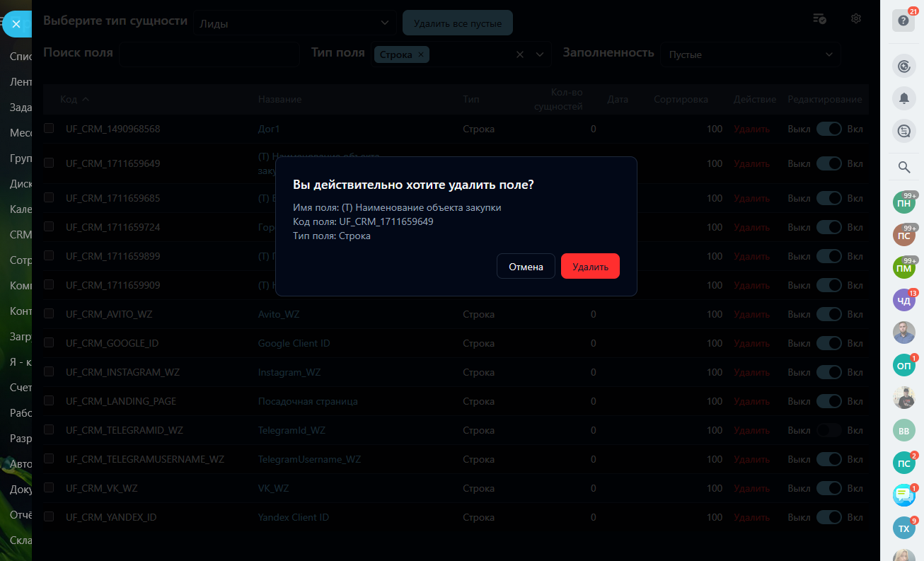This screenshot has width=924, height=561.
Task: Toggle editing switch for UF_CRM_1490968568
Action: (x=828, y=129)
